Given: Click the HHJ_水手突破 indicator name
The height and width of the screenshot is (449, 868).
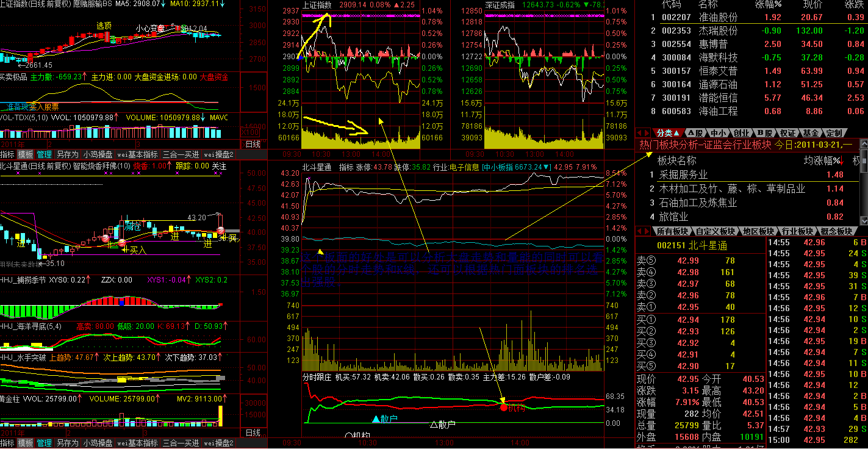Looking at the screenshot, I should (x=23, y=357).
